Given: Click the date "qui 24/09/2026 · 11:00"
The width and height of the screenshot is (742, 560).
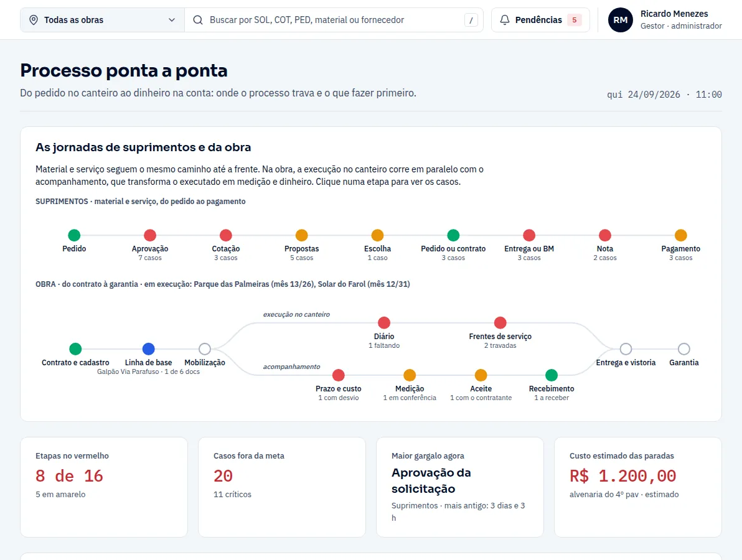Looking at the screenshot, I should (x=664, y=95).
